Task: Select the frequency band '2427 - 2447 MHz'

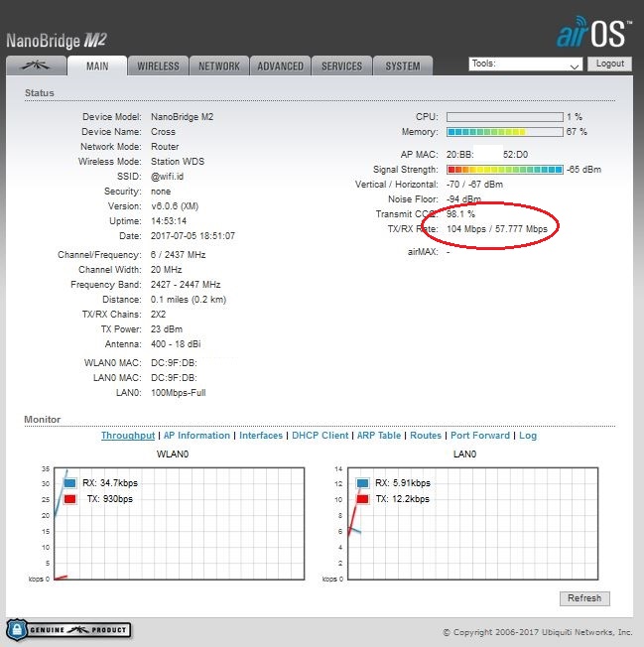Action: pos(186,285)
